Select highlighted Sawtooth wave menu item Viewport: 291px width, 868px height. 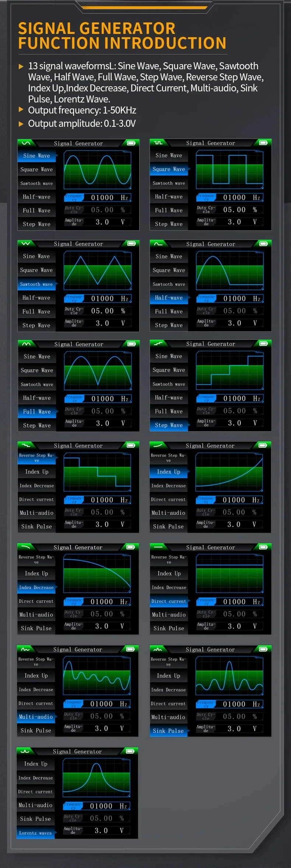point(37,284)
